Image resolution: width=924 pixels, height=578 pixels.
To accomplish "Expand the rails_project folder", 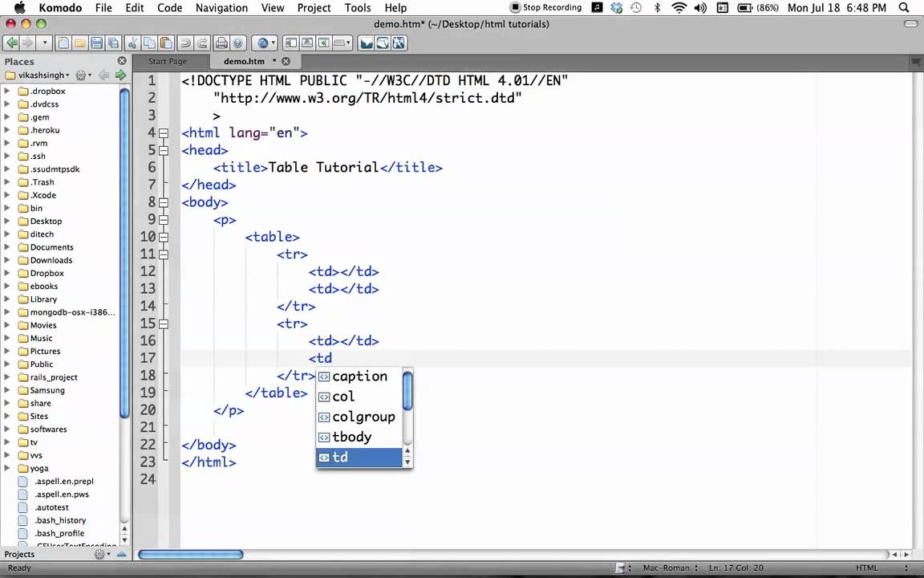I will [x=7, y=377].
